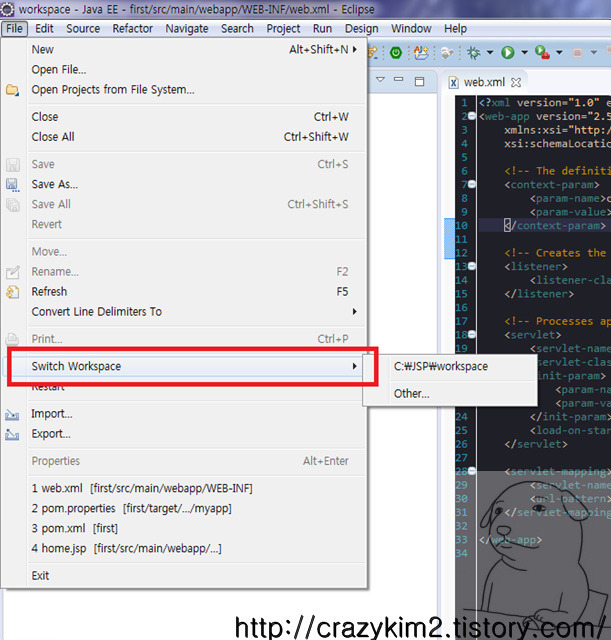
Task: Open the Debug dropdown arrow
Action: point(490,53)
